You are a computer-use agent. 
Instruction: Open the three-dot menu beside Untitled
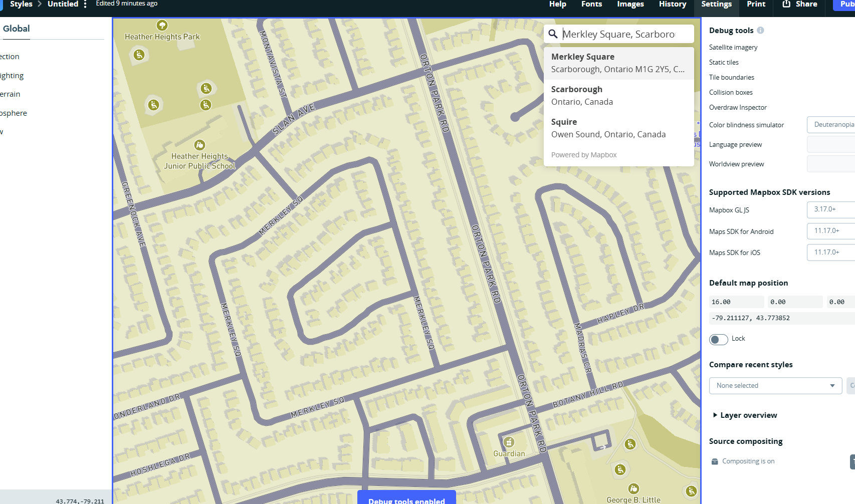tap(85, 4)
